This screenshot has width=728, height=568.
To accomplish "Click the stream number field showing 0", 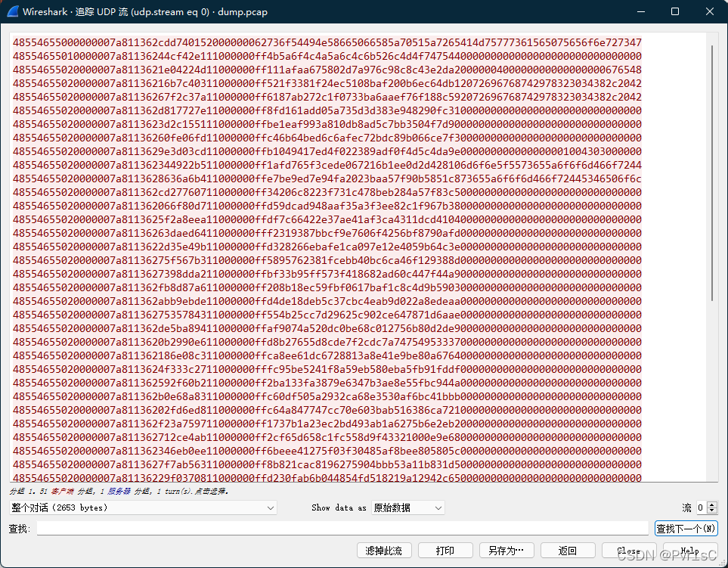I will pos(701,507).
